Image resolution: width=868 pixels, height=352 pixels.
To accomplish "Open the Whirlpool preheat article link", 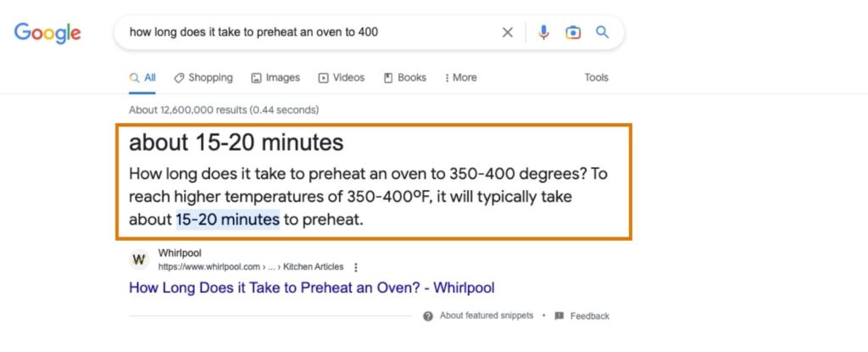I will (x=311, y=288).
